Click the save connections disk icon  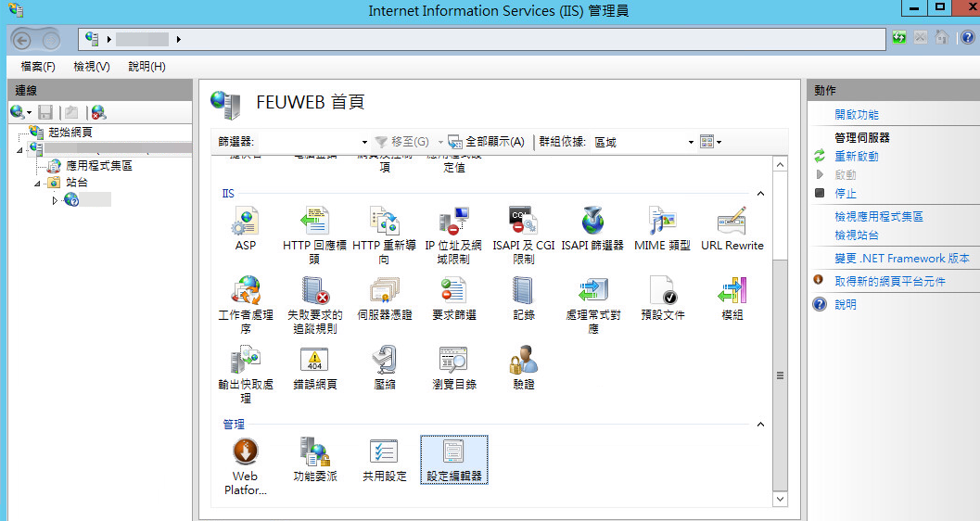tap(45, 112)
